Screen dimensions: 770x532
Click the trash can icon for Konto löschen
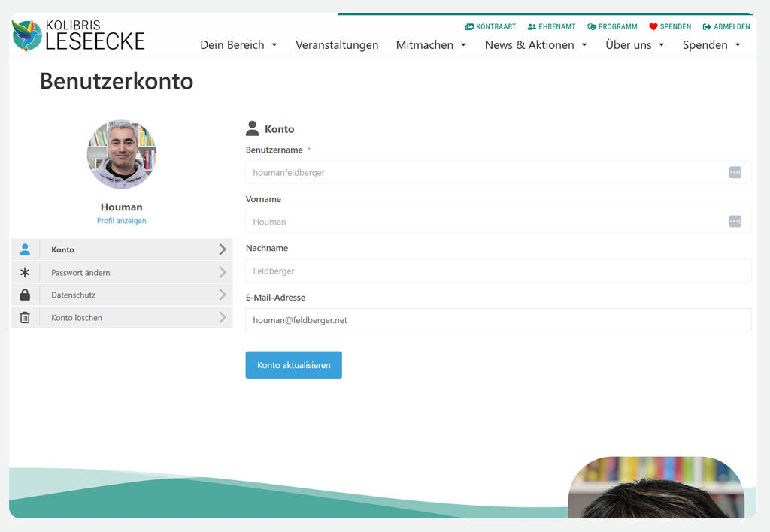coord(25,318)
